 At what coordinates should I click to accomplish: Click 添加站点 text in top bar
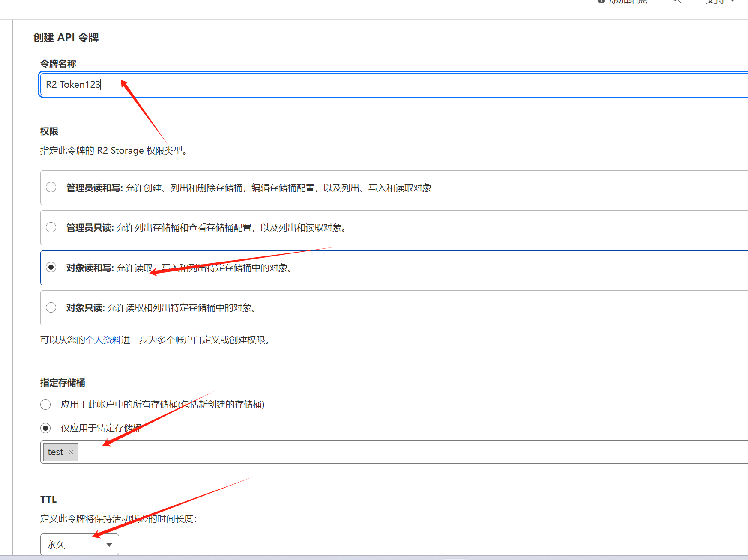[628, 2]
